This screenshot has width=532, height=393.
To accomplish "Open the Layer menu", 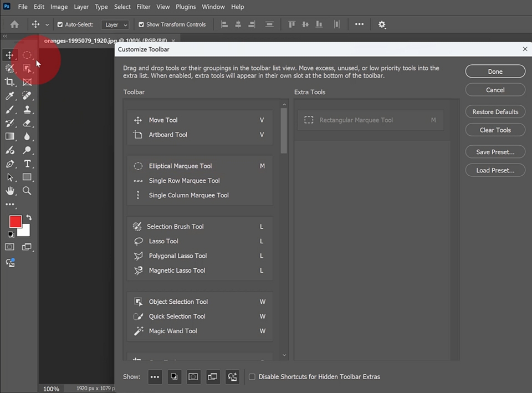I will click(x=81, y=7).
